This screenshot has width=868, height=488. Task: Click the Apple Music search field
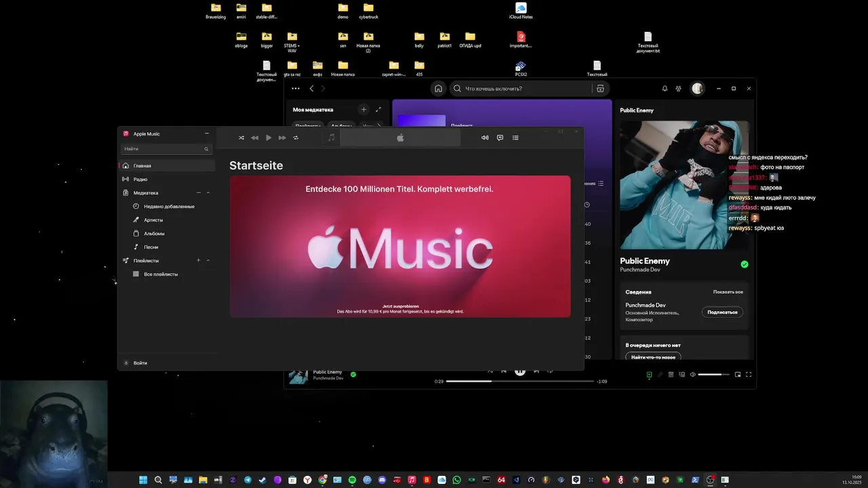(x=167, y=148)
